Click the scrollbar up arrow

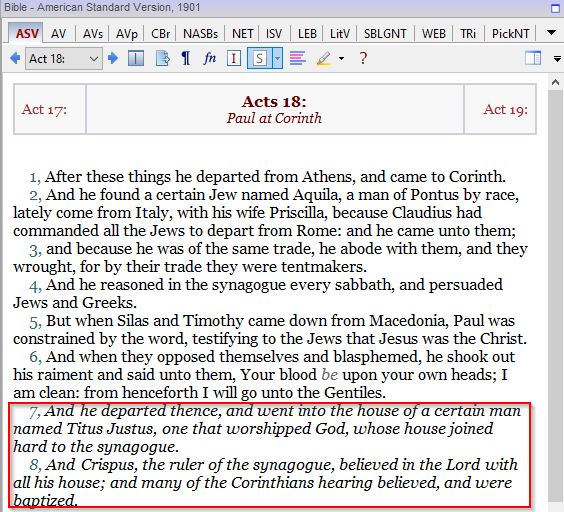(555, 82)
